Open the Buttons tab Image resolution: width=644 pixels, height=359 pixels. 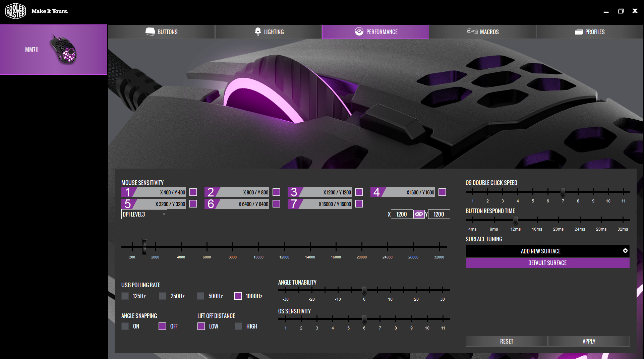click(161, 32)
